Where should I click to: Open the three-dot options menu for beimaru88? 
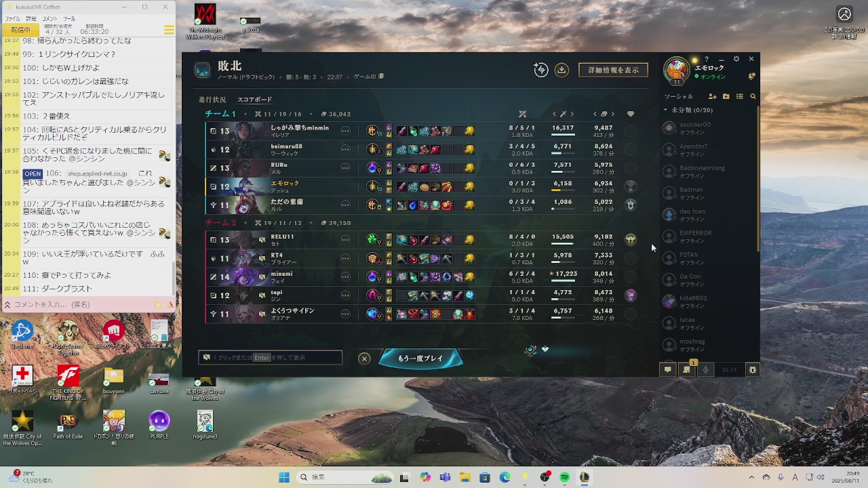click(x=345, y=150)
